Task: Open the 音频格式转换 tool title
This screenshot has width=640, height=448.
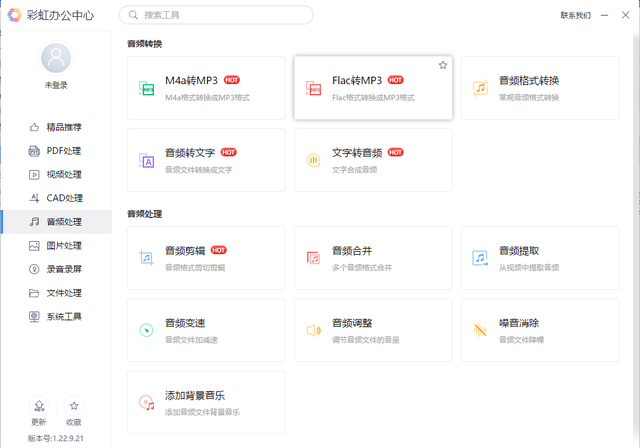Action: [529, 80]
